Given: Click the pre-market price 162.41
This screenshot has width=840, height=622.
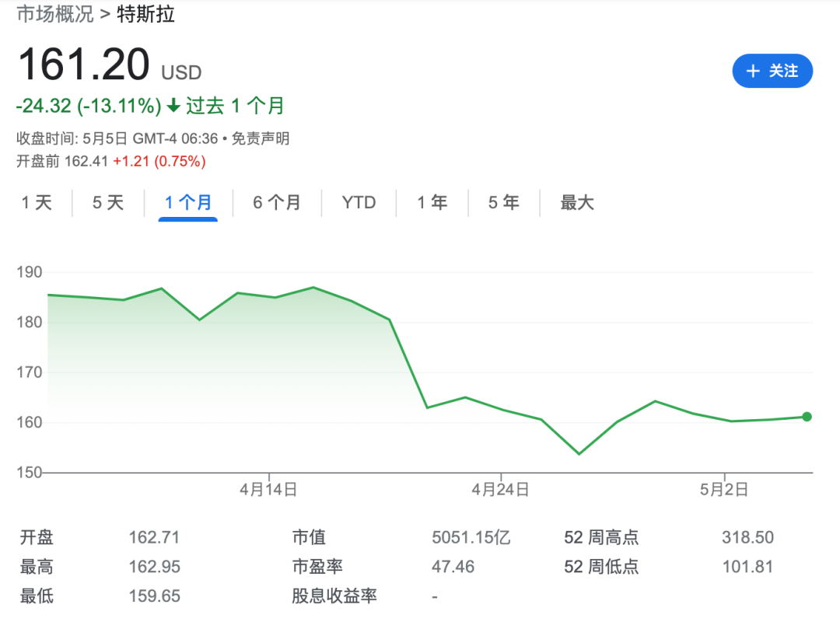Looking at the screenshot, I should [86, 161].
